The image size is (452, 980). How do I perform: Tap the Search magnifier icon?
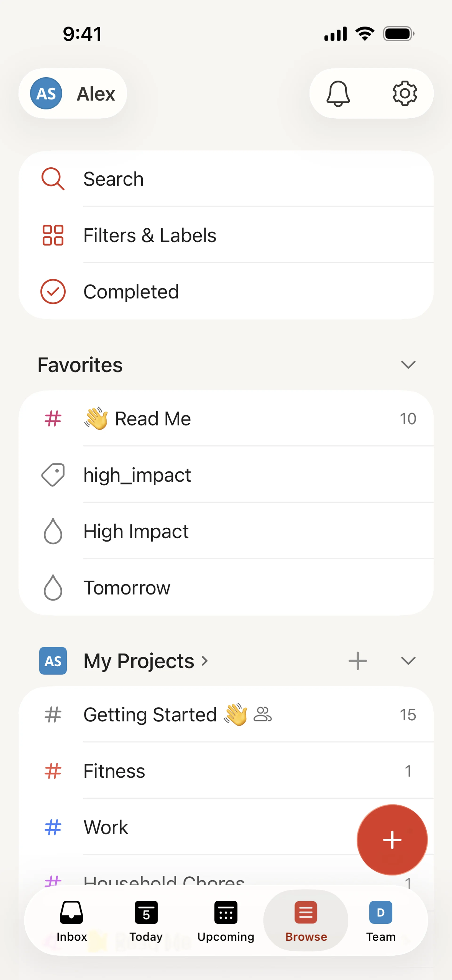pyautogui.click(x=53, y=179)
